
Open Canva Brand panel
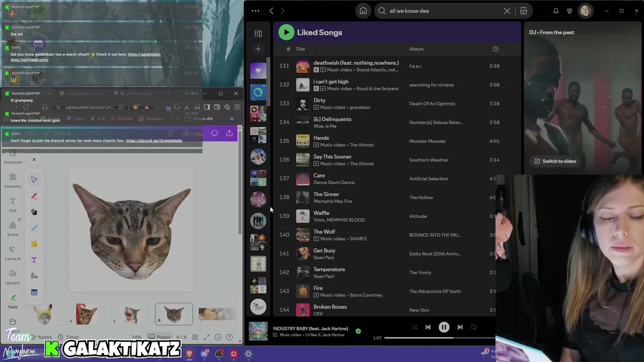(13, 229)
